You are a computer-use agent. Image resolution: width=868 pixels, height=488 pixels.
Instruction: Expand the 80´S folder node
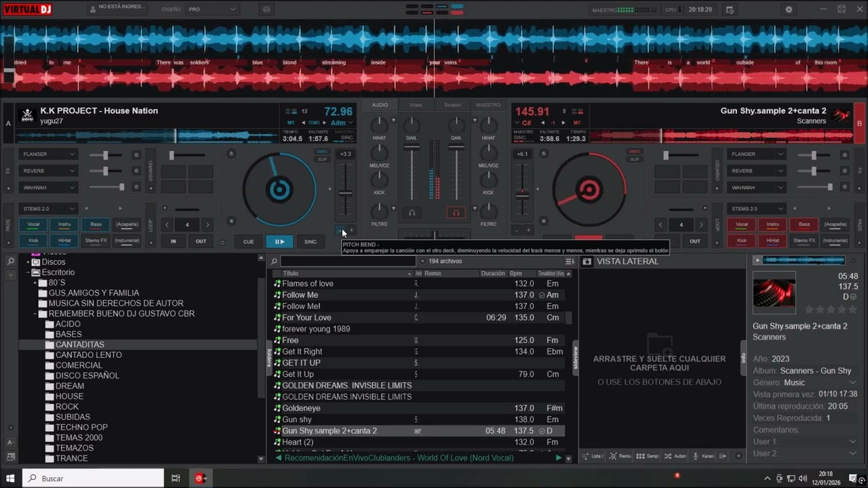(x=35, y=283)
